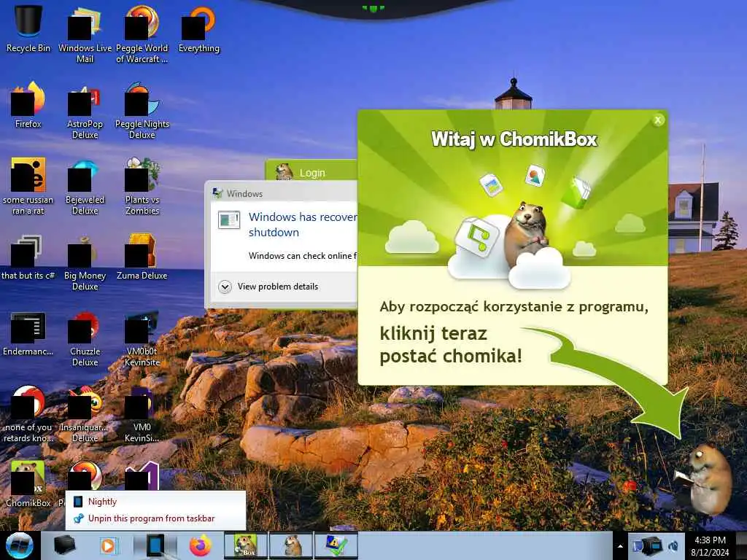
Task: Click the pinned Nightly taskbar icon
Action: (155, 545)
